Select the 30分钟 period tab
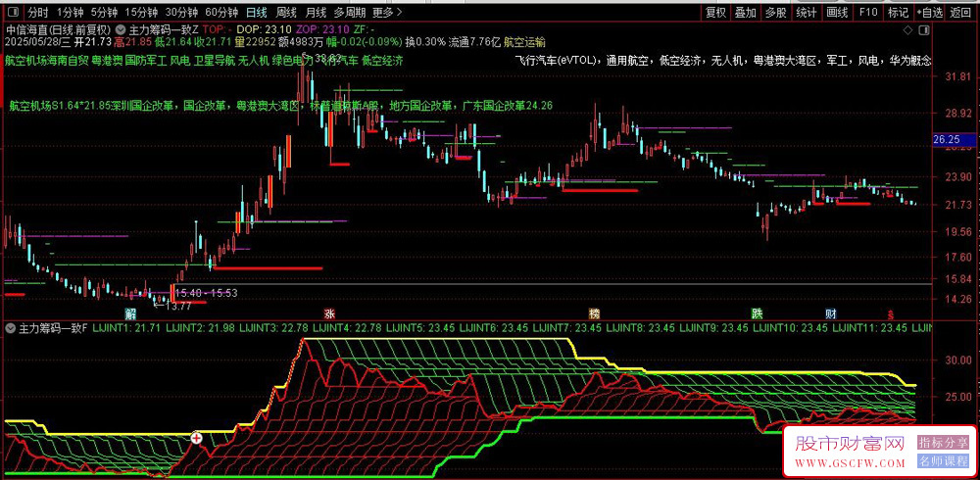 tap(182, 12)
